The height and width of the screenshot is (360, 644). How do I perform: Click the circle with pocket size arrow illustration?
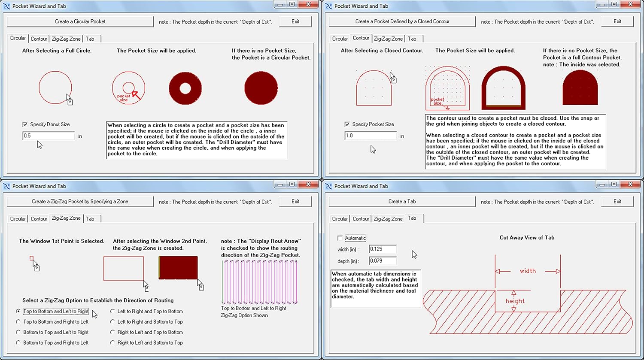point(128,88)
